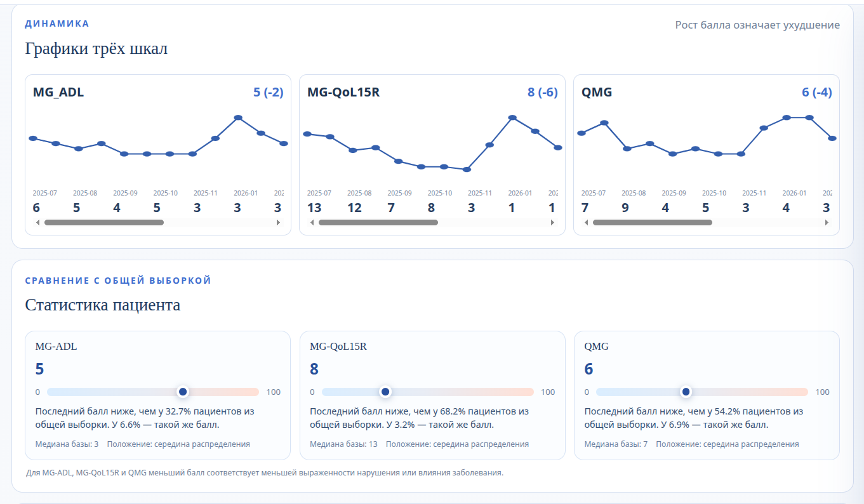
Task: Click the footnote beginning "Для MG-ADL, MG-QoL15R и QMG"
Action: (265, 473)
